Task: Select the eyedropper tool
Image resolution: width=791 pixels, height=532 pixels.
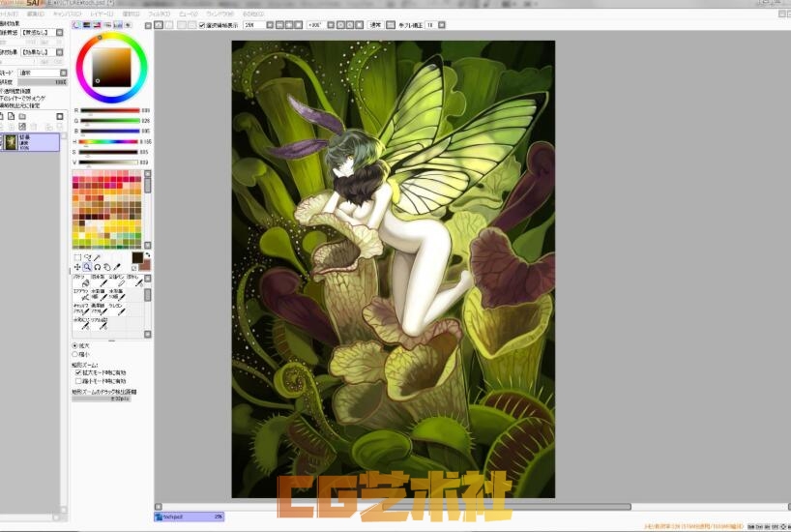Action: click(x=117, y=267)
